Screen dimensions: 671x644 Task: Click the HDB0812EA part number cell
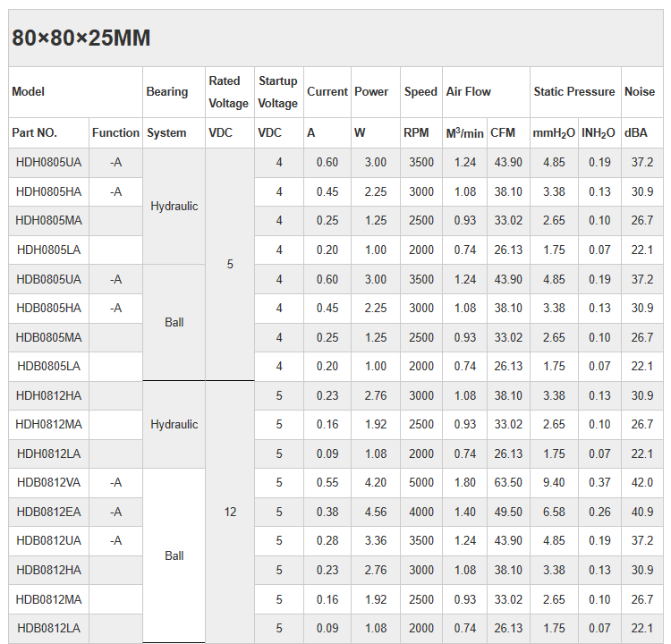48,513
